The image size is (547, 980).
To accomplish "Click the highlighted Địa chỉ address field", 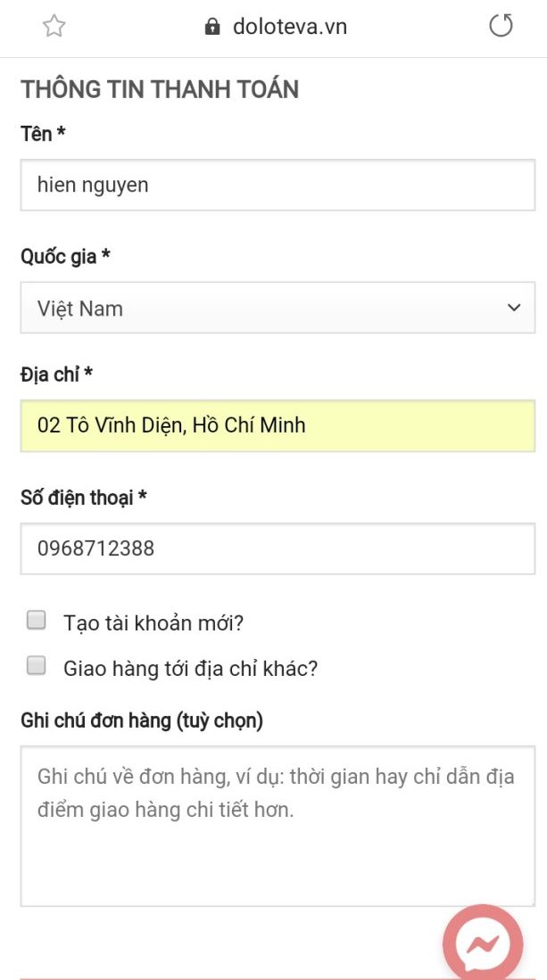I will point(278,425).
